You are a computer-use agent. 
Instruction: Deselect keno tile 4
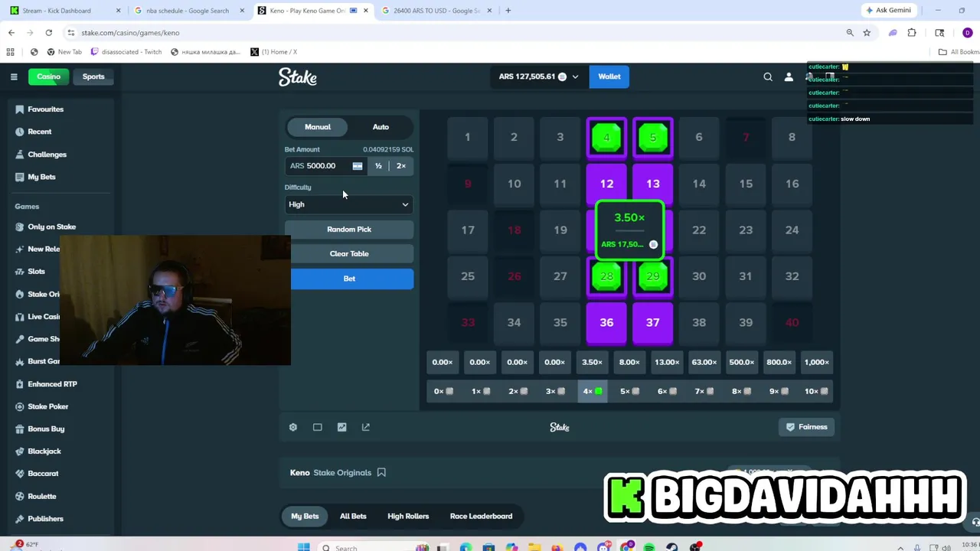click(x=606, y=138)
